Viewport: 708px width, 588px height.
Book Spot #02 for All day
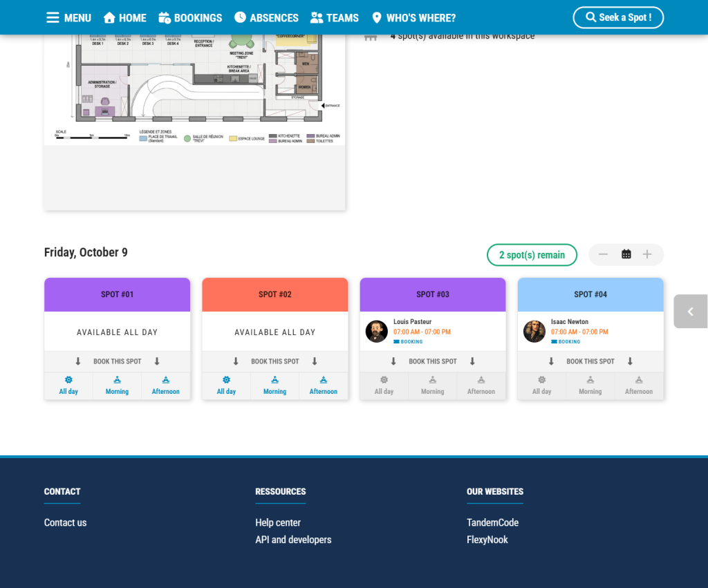pyautogui.click(x=226, y=386)
